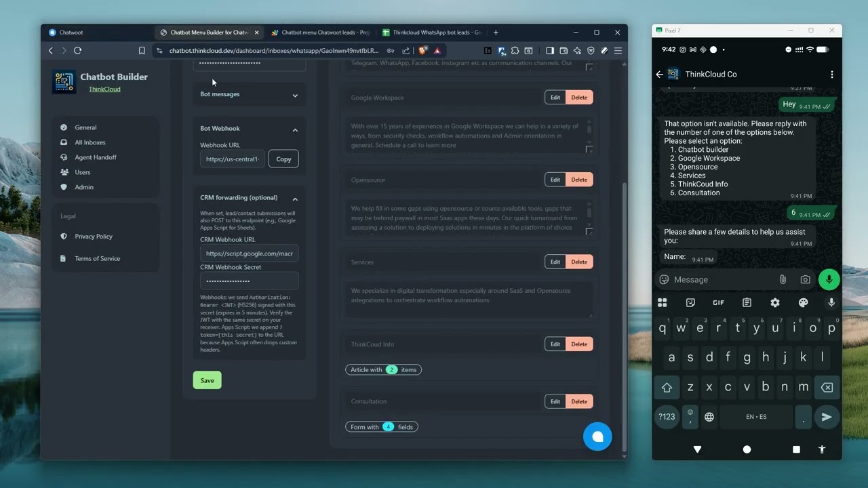Open the browser hamburger menu

[x=618, y=51]
